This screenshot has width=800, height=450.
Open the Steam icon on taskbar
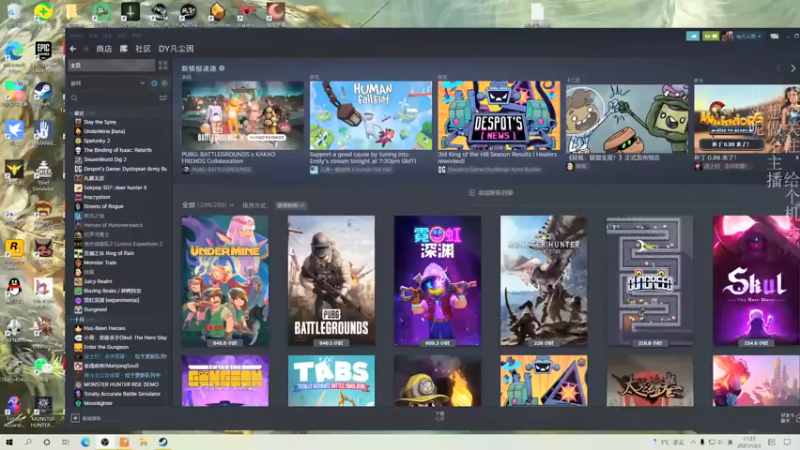pos(163,442)
